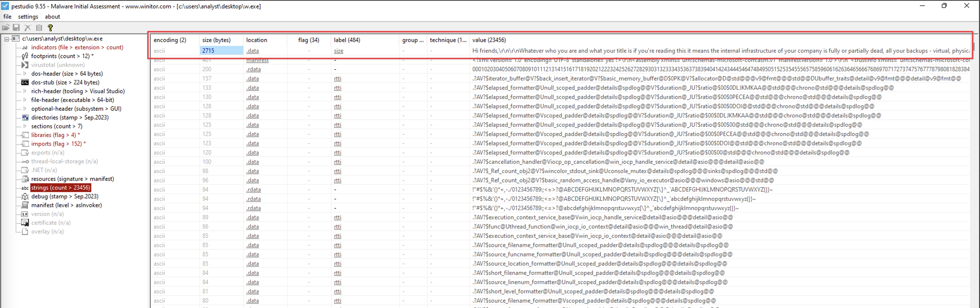
Task: Click the save floppy disk icon
Action: [x=16, y=27]
